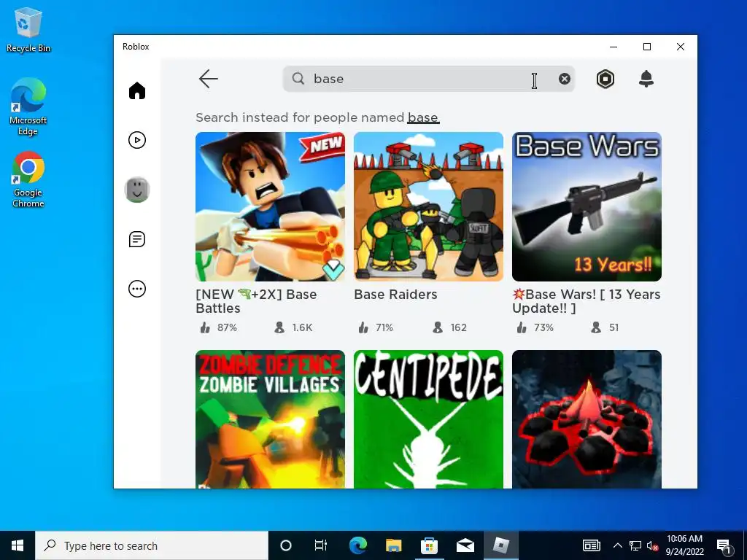Launch Edge from taskbar
747x560 pixels.
point(357,545)
